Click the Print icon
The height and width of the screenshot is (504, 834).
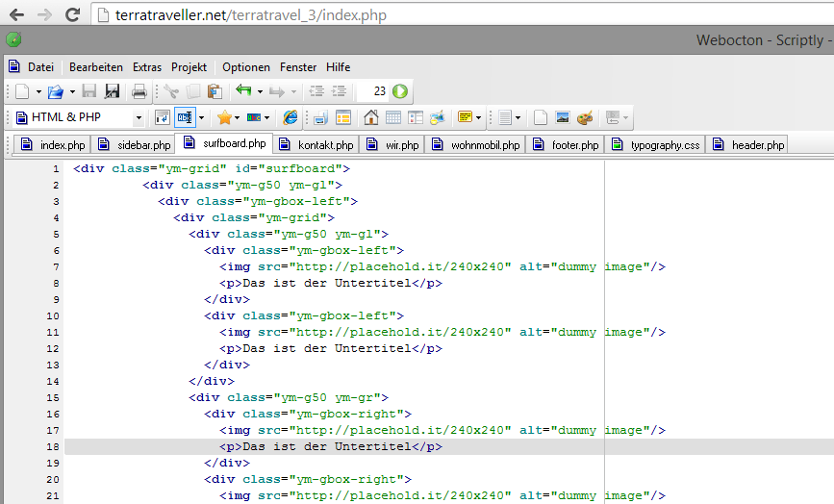[x=139, y=91]
